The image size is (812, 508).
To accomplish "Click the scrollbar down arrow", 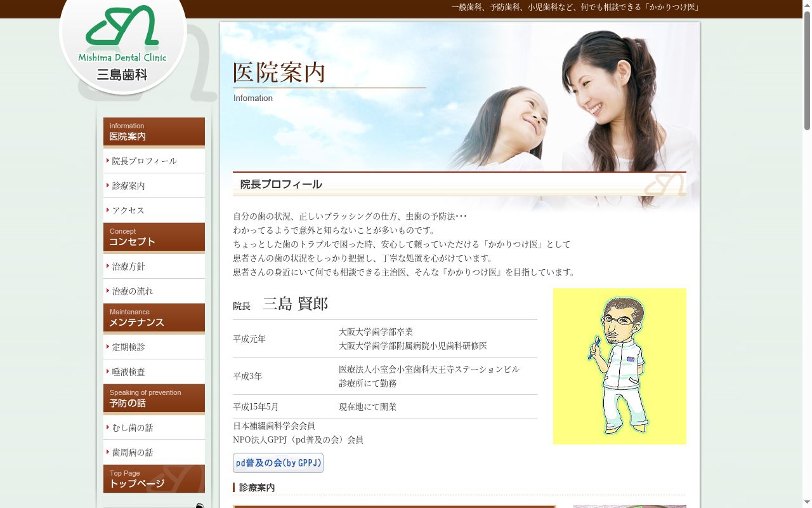I will coord(807,503).
